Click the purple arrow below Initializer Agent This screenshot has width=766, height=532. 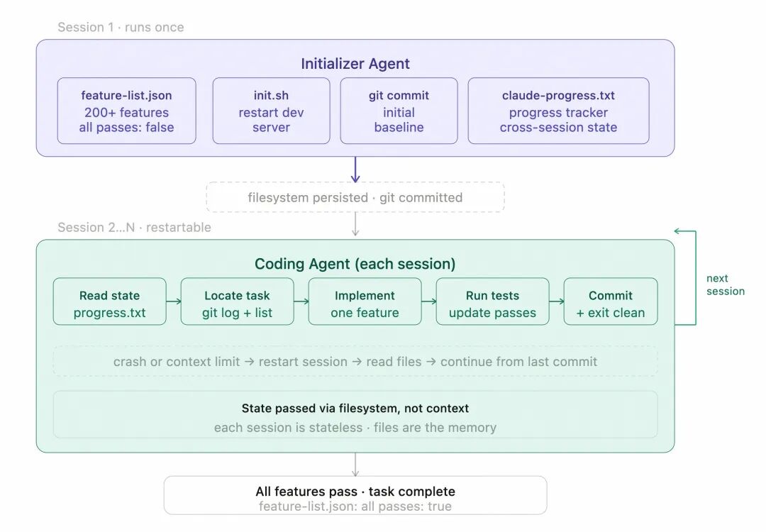[355, 170]
